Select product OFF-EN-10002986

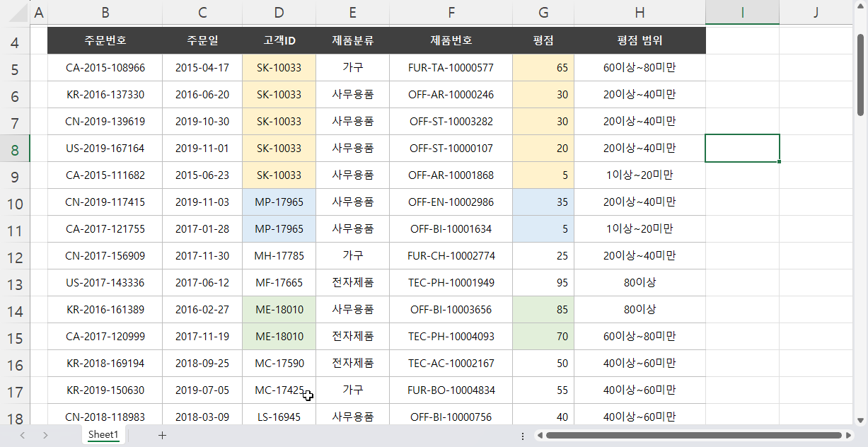[x=451, y=202]
